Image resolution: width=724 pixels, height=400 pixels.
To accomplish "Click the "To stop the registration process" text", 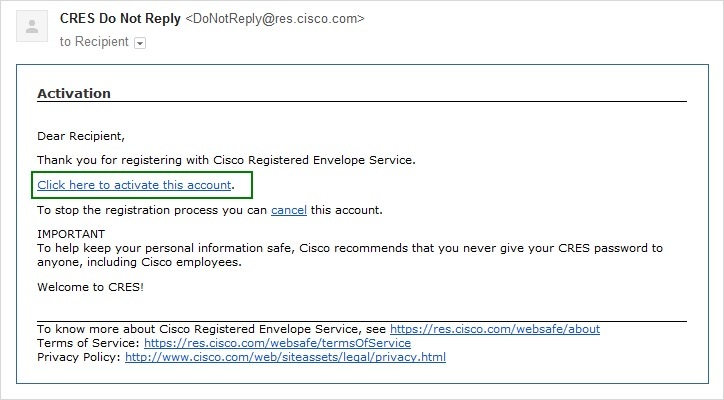I will click(x=152, y=210).
